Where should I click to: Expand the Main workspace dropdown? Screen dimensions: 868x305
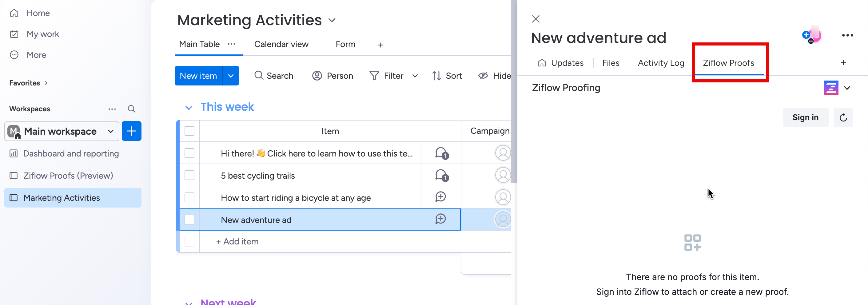click(x=110, y=131)
